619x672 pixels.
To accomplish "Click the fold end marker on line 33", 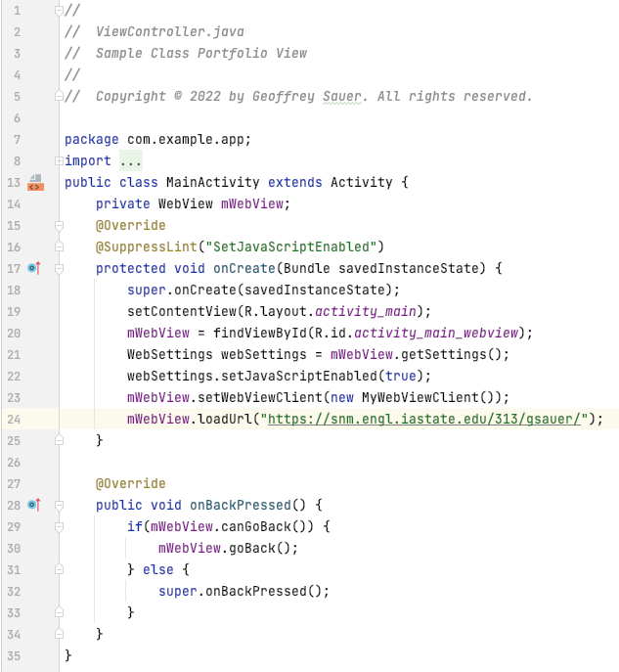I will point(59,612).
